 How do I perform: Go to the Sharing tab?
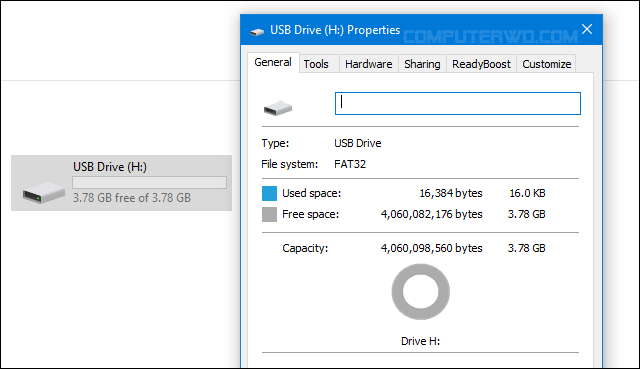[x=422, y=64]
